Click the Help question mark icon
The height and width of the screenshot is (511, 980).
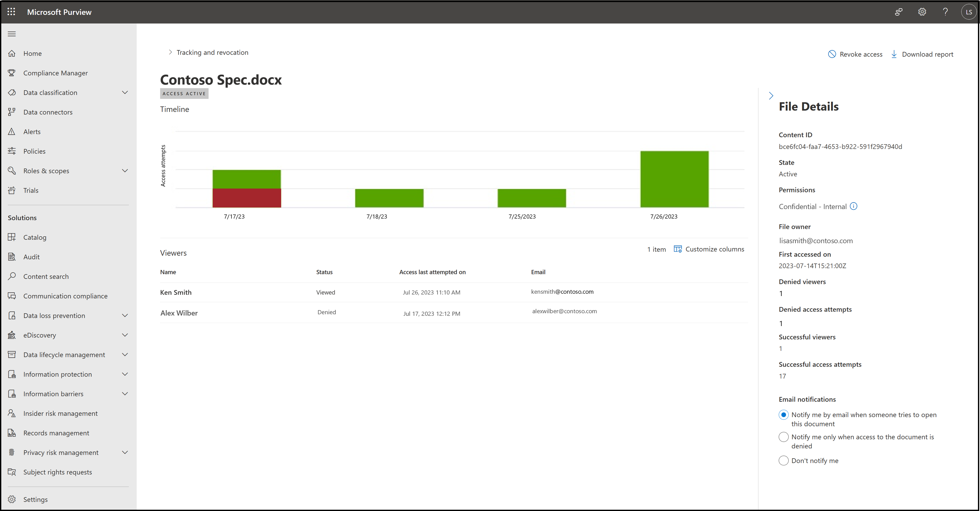(946, 12)
